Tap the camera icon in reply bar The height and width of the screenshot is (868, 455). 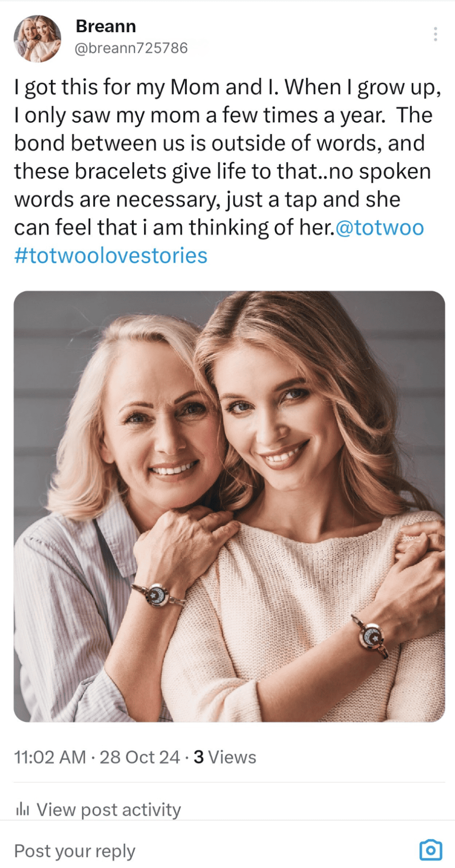pos(431,850)
